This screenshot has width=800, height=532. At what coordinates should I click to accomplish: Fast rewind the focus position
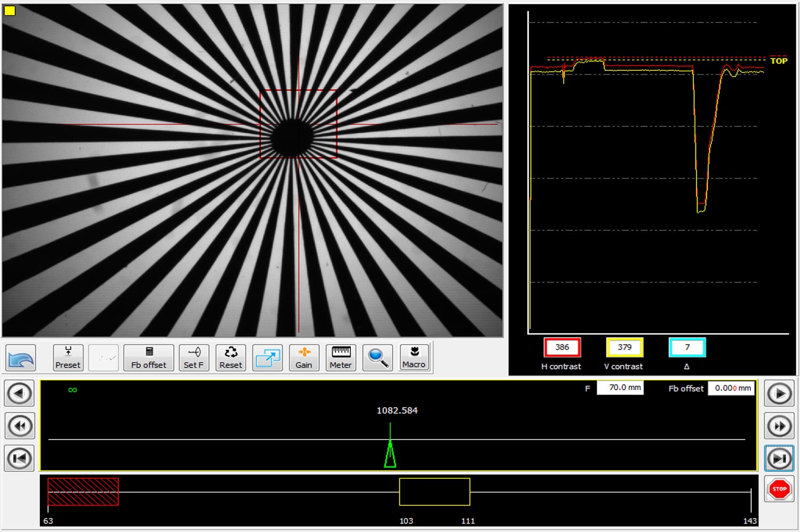pyautogui.click(x=20, y=426)
